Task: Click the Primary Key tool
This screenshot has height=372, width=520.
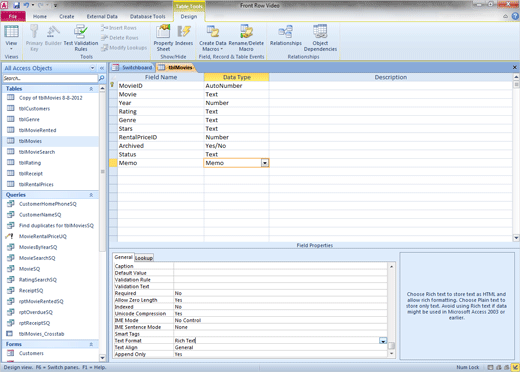Action: (34, 37)
